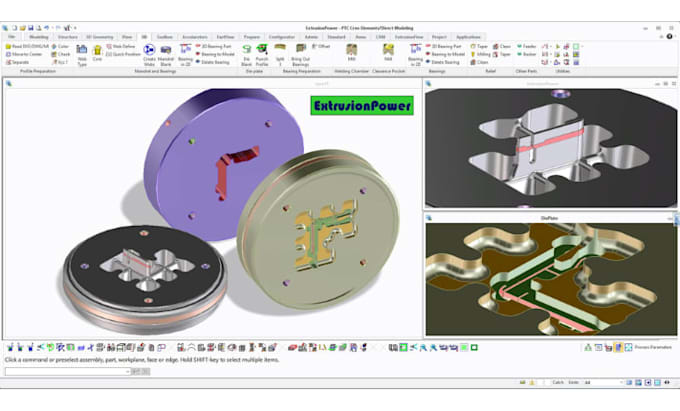Click the Open folder icon in quick access toolbar
This screenshot has width=680, height=411.
pyautogui.click(x=23, y=28)
